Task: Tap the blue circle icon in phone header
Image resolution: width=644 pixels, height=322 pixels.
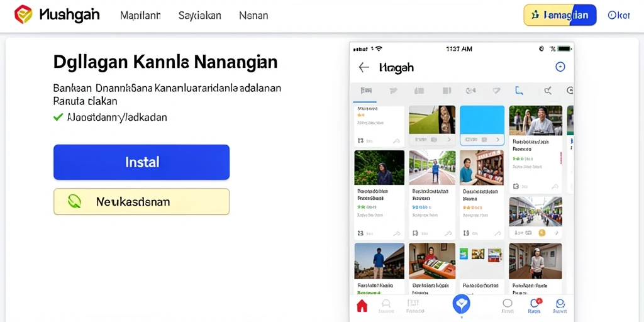Action: (x=560, y=67)
